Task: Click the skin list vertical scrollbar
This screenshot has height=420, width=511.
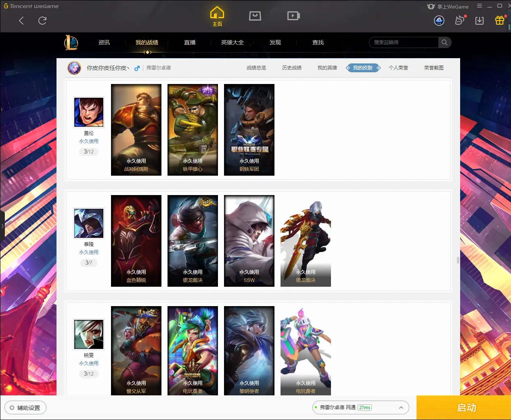Action: (458, 260)
